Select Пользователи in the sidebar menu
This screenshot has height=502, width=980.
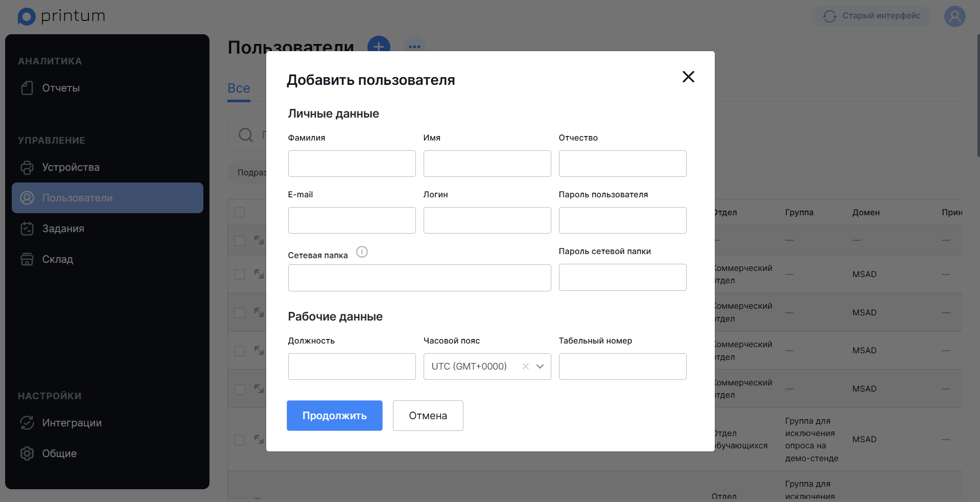click(x=107, y=198)
